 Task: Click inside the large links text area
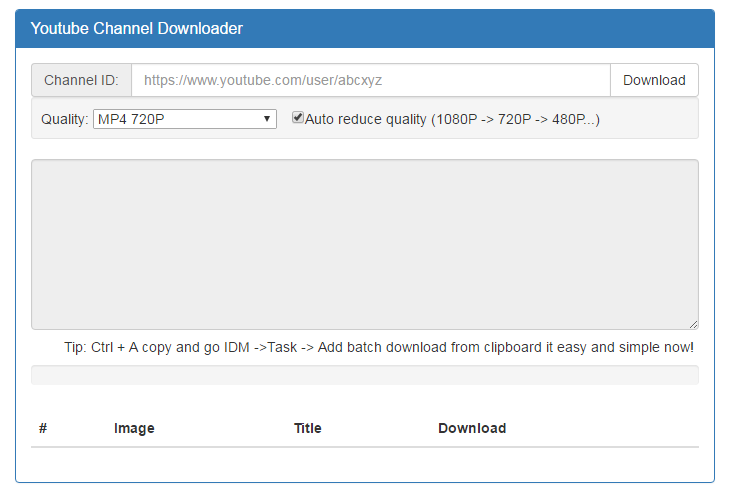(x=365, y=244)
